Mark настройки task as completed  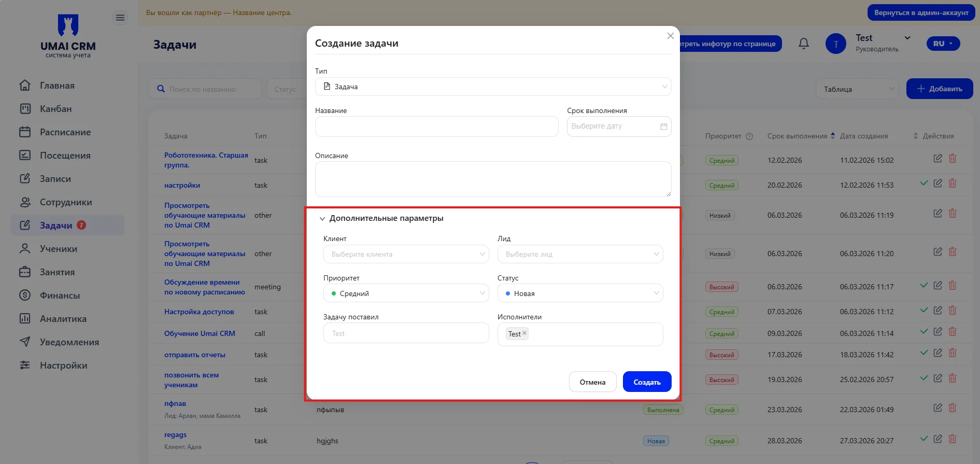[x=924, y=183]
